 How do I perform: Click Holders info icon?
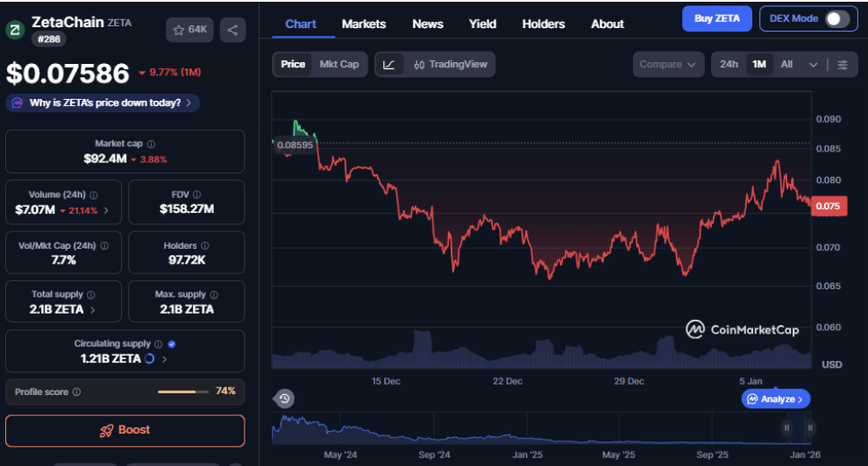coord(205,245)
